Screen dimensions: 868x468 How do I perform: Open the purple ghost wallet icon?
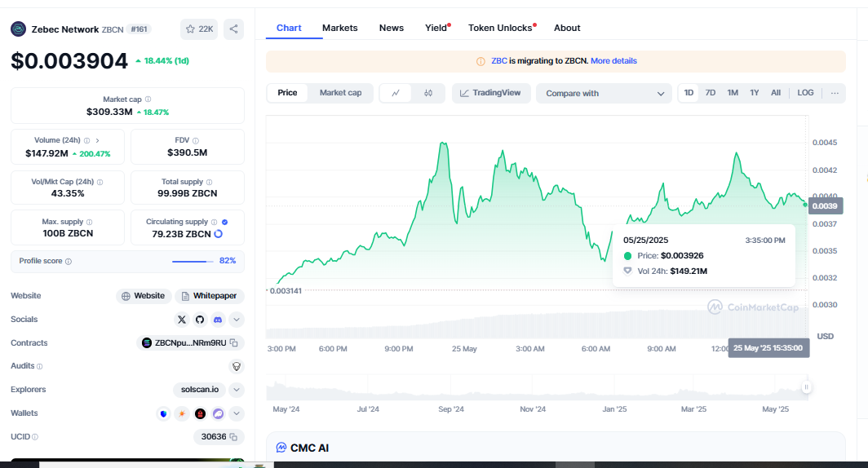click(x=218, y=413)
